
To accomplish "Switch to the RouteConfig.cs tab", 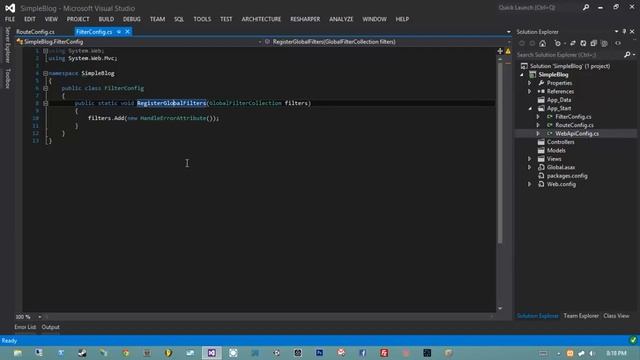I will coord(36,32).
